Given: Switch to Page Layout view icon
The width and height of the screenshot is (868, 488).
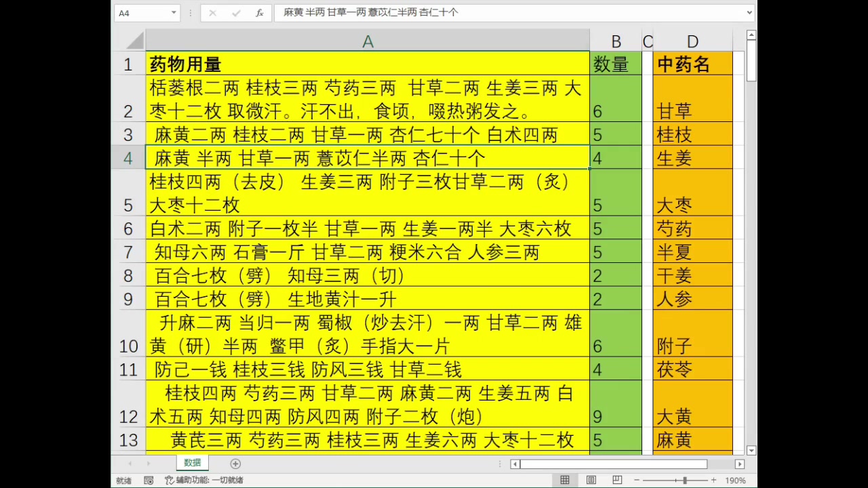Looking at the screenshot, I should click(591, 480).
